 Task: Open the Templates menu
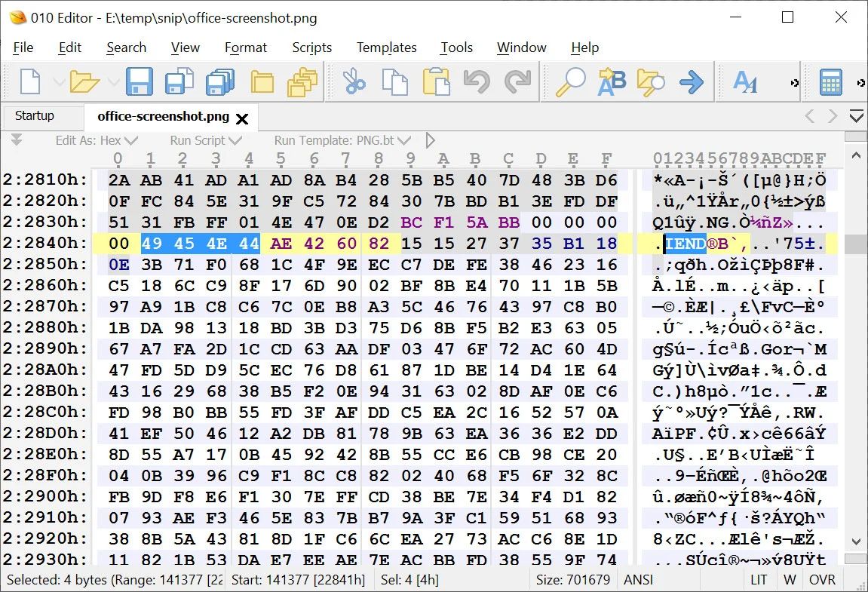pos(386,48)
